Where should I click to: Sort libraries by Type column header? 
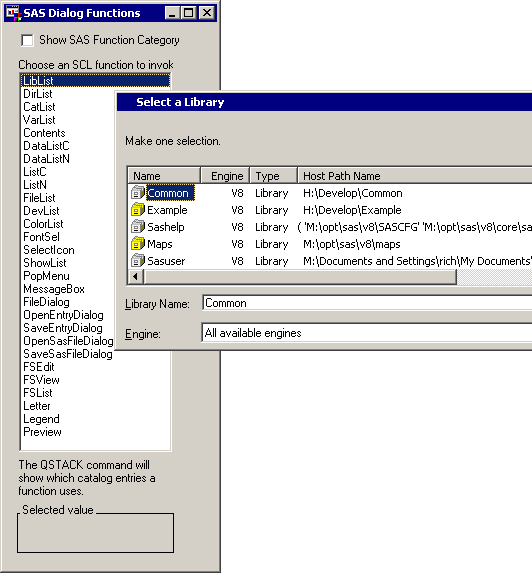pos(273,176)
